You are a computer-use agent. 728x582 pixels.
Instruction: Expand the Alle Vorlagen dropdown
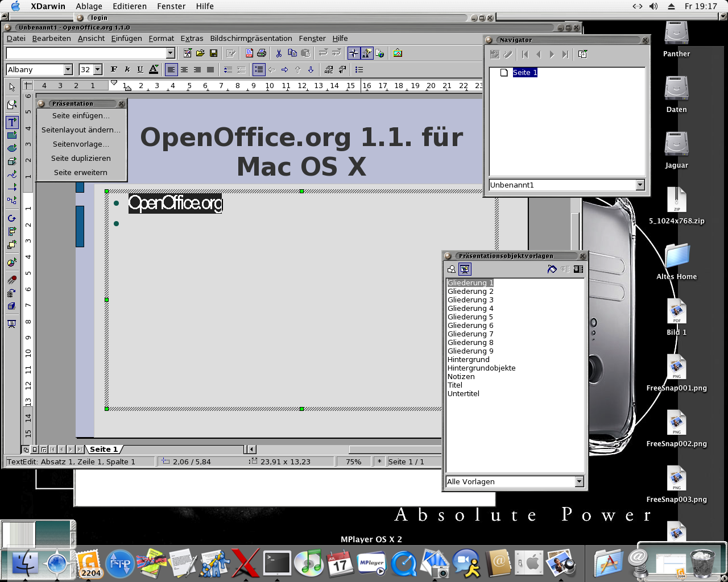[x=579, y=481]
